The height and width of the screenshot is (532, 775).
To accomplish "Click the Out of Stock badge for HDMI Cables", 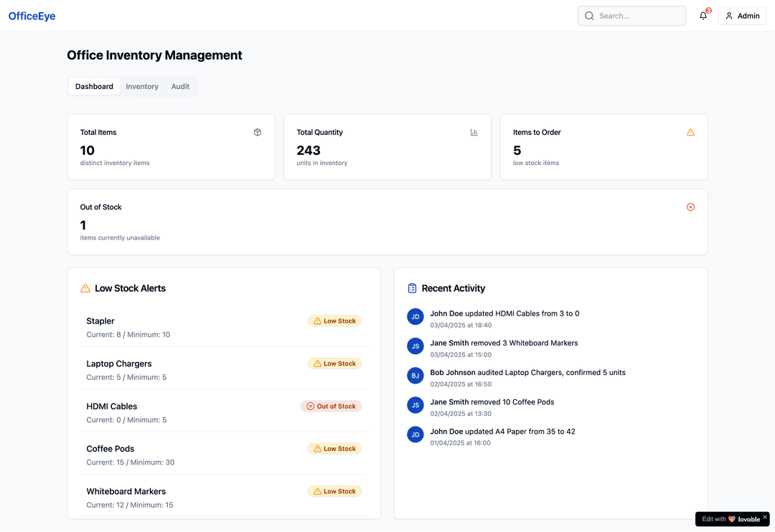I will coord(331,406).
